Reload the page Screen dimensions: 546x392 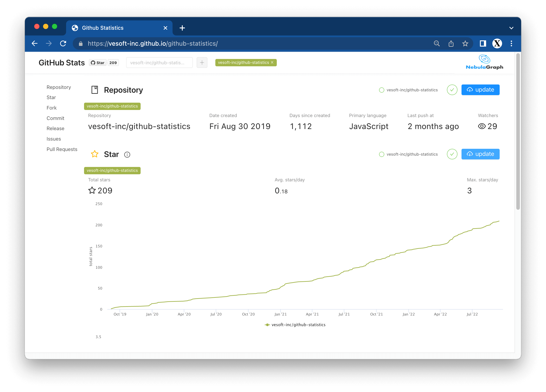tap(63, 43)
